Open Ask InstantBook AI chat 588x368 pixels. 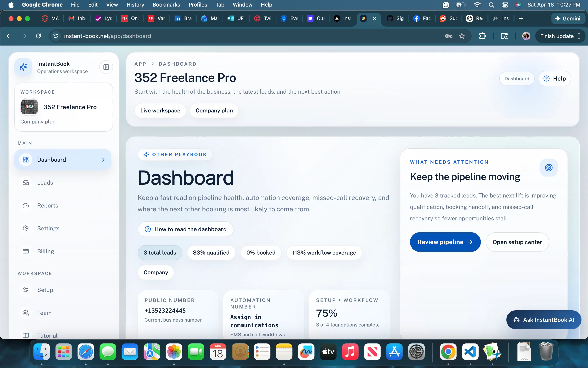544,320
